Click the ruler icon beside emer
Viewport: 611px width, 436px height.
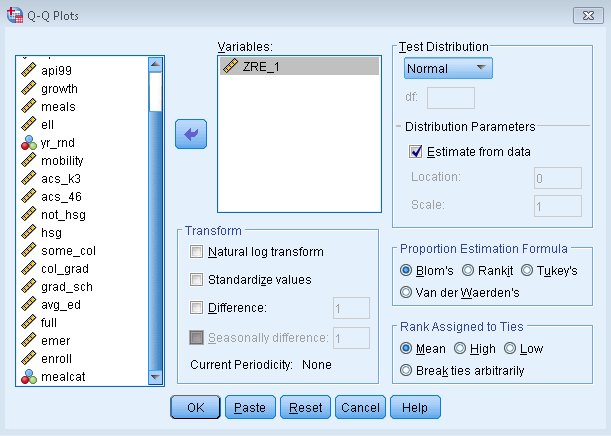28,340
